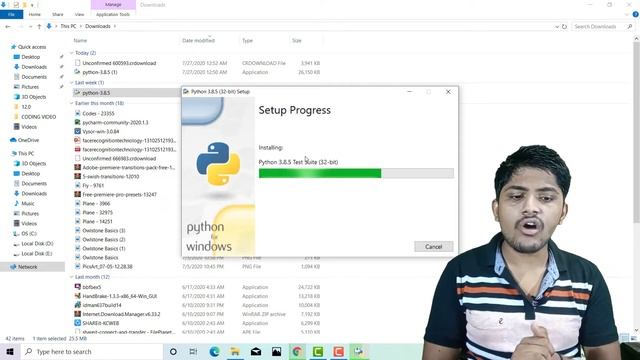Open Cortana from taskbar
Viewport: 640px width, 360px height.
tap(173, 351)
